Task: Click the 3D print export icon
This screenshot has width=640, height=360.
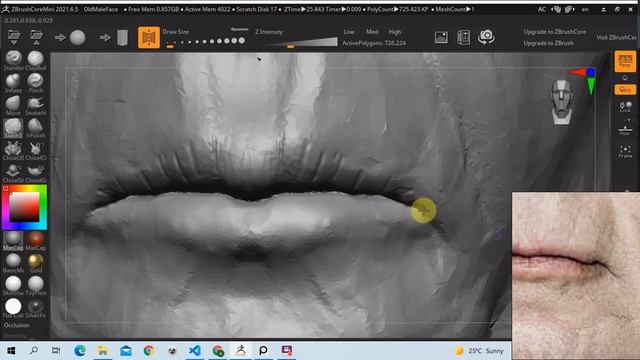Action: click(x=464, y=38)
